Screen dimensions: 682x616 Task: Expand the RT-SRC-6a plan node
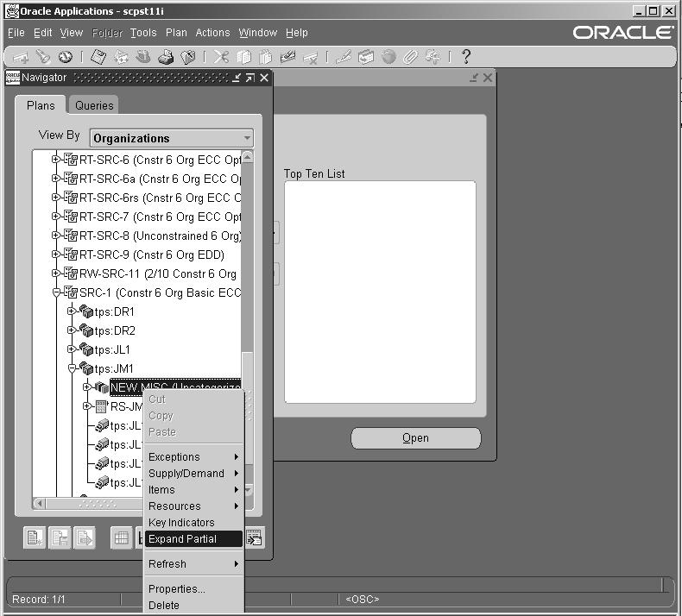tap(55, 179)
